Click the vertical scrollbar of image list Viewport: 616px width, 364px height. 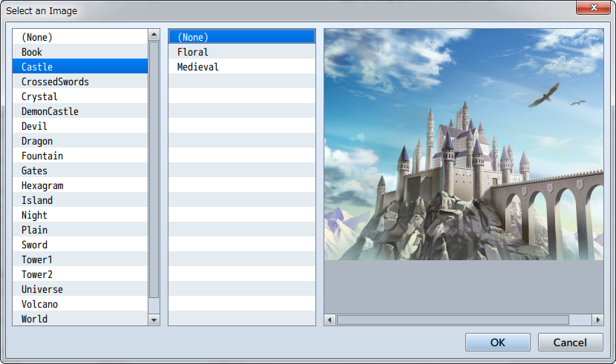[154, 171]
